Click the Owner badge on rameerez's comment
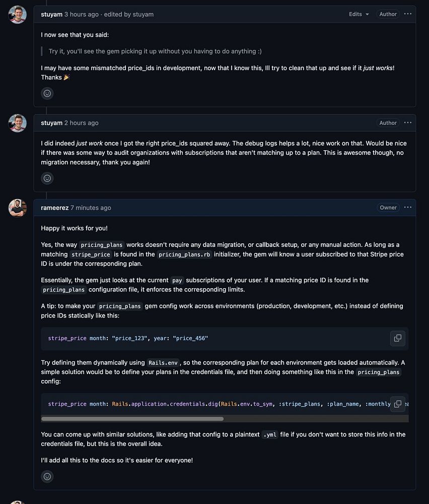 pos(388,208)
